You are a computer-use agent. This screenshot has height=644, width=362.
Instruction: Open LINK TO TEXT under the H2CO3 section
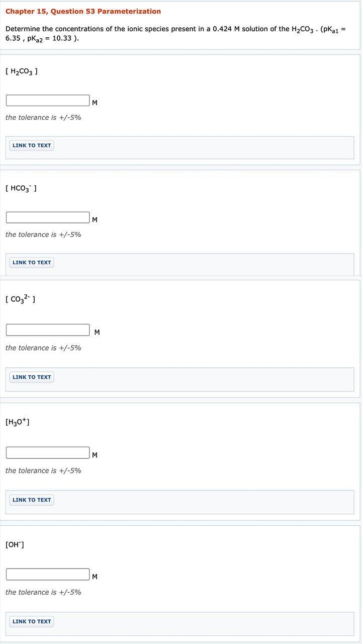pyautogui.click(x=31, y=145)
